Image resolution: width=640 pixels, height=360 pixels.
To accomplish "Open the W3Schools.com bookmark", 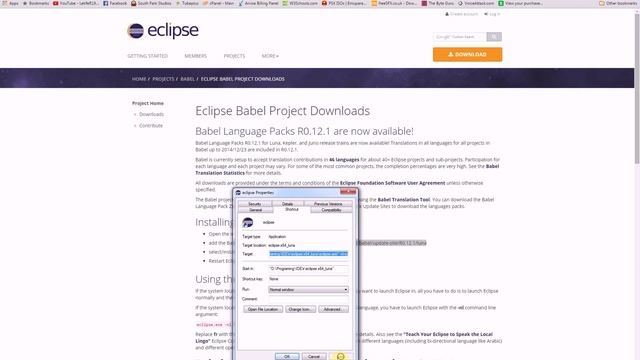I will coord(300,3).
